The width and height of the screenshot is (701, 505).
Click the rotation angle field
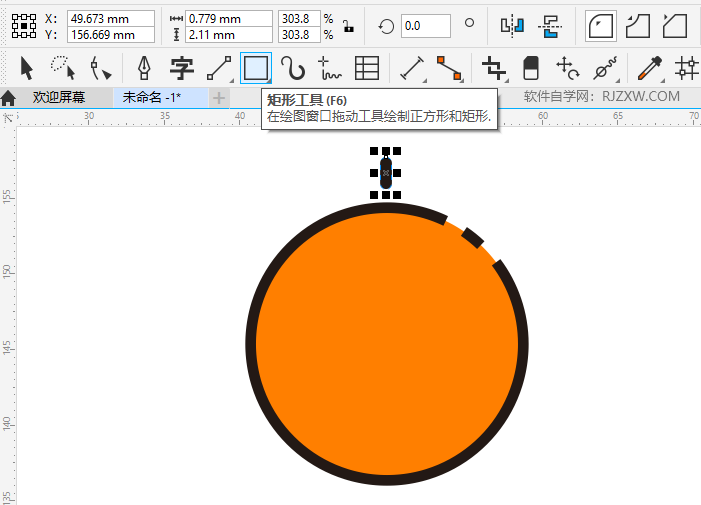tap(426, 26)
